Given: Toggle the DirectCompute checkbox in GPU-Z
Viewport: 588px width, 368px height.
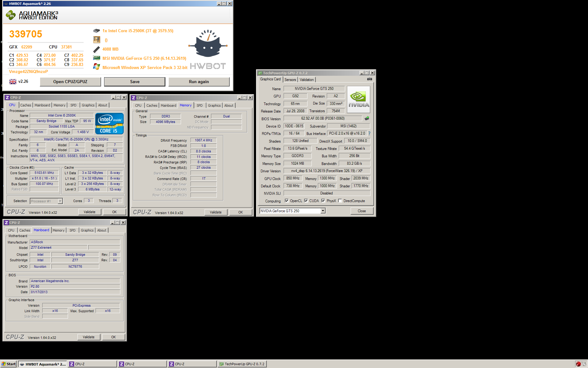Looking at the screenshot, I should [x=340, y=201].
